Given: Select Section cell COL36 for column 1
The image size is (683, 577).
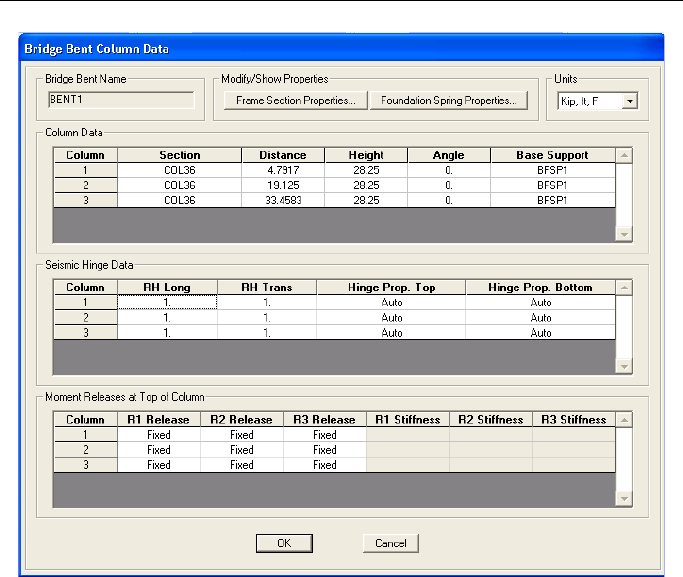Looking at the screenshot, I should [x=180, y=170].
